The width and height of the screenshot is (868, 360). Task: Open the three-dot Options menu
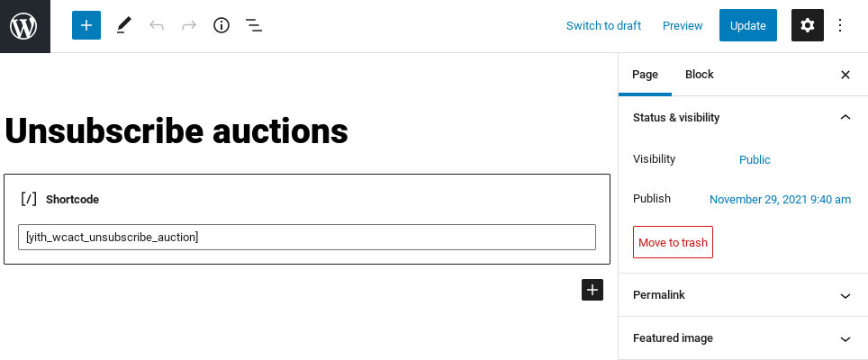tap(840, 25)
